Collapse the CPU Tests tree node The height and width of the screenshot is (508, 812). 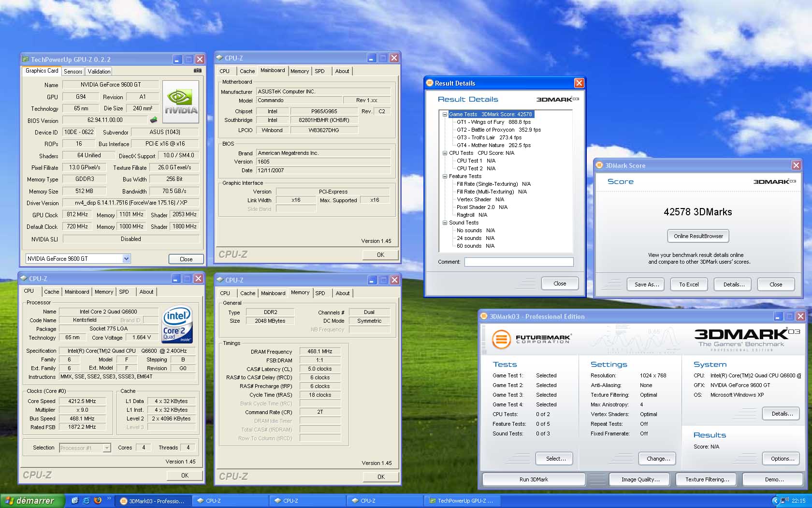[445, 153]
